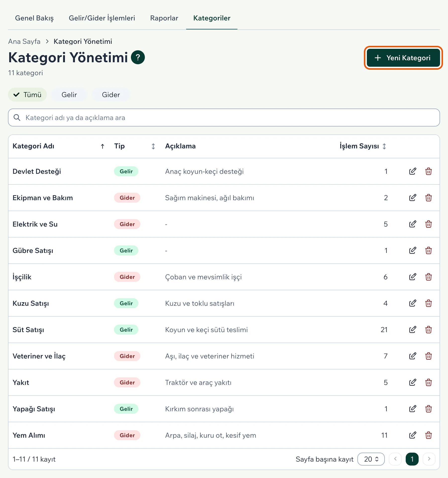Filter categories by Gider
Image resolution: width=448 pixels, height=478 pixels.
pos(111,95)
